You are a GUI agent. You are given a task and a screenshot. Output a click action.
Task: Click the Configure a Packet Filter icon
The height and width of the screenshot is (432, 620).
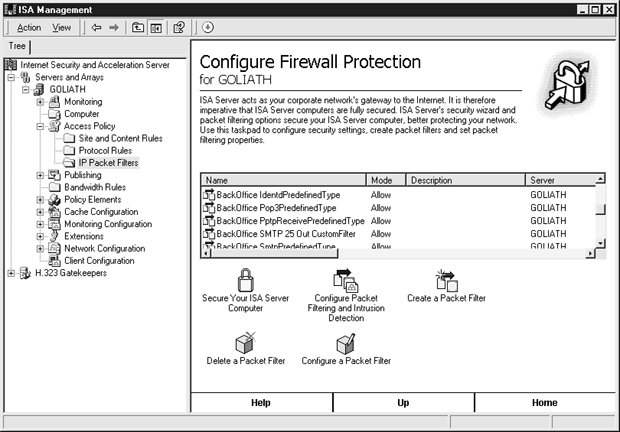pyautogui.click(x=345, y=342)
